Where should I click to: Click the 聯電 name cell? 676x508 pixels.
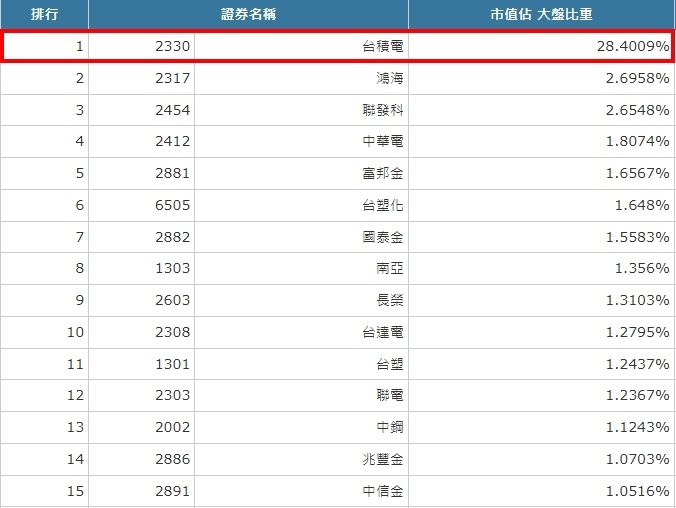(x=390, y=395)
